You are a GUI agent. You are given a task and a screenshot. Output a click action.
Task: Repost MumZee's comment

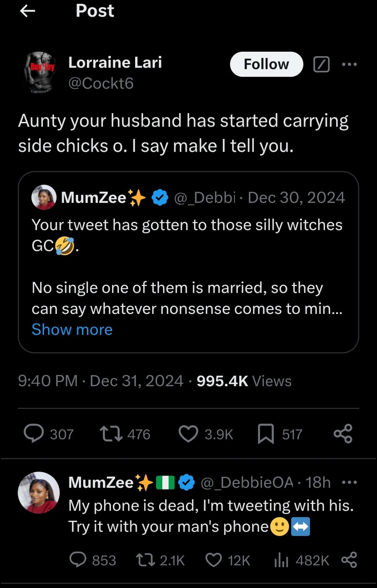click(145, 560)
